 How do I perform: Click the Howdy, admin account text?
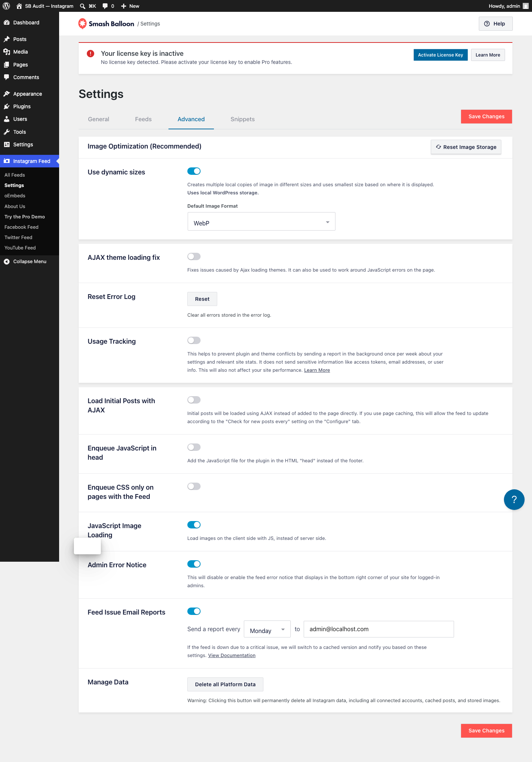pos(504,6)
